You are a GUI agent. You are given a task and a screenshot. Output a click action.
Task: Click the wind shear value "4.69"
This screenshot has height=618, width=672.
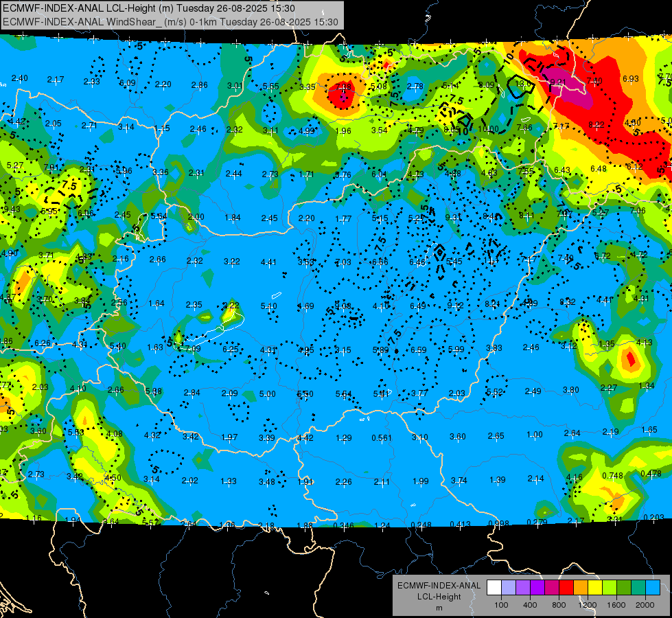tap(305, 306)
